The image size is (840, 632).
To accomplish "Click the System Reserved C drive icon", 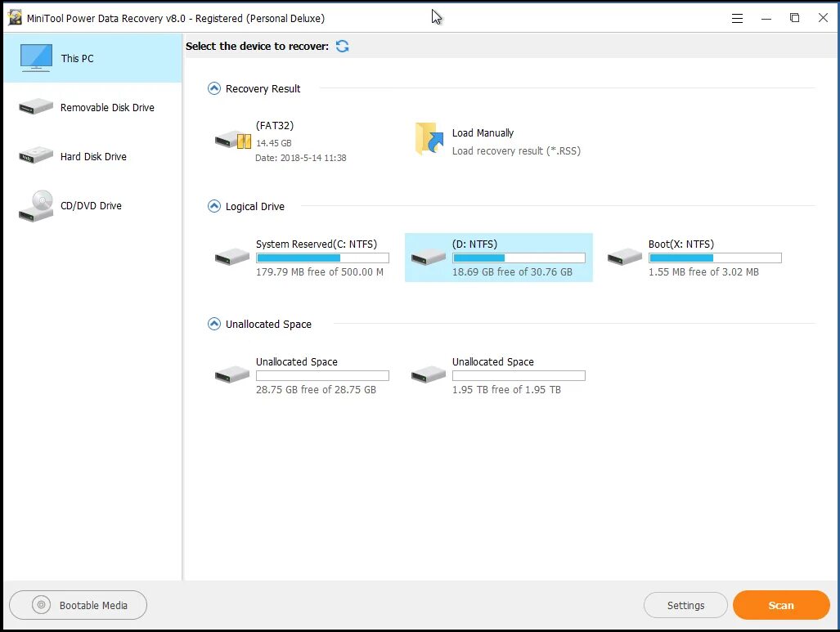I will coord(232,257).
